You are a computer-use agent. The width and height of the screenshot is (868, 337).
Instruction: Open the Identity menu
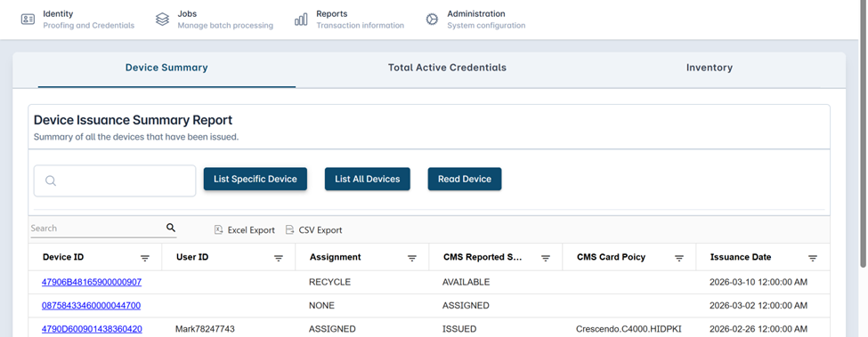click(x=77, y=20)
